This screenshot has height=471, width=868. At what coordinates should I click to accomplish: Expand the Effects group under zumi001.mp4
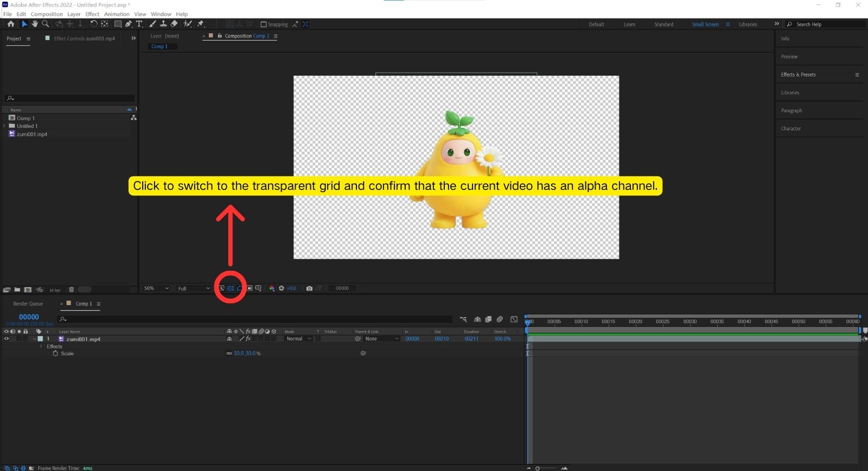[x=41, y=346]
